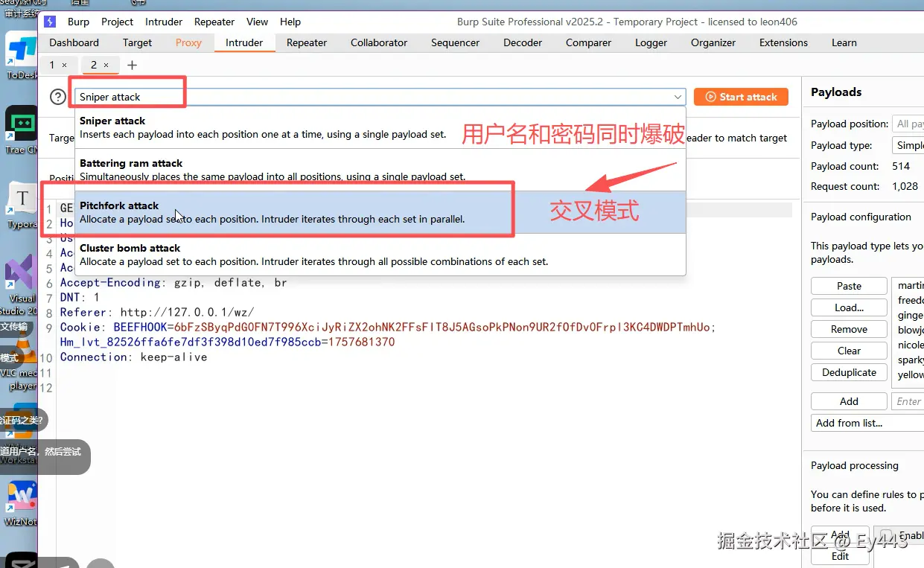
Task: Expand the attack type dropdown arrow
Action: click(x=678, y=97)
